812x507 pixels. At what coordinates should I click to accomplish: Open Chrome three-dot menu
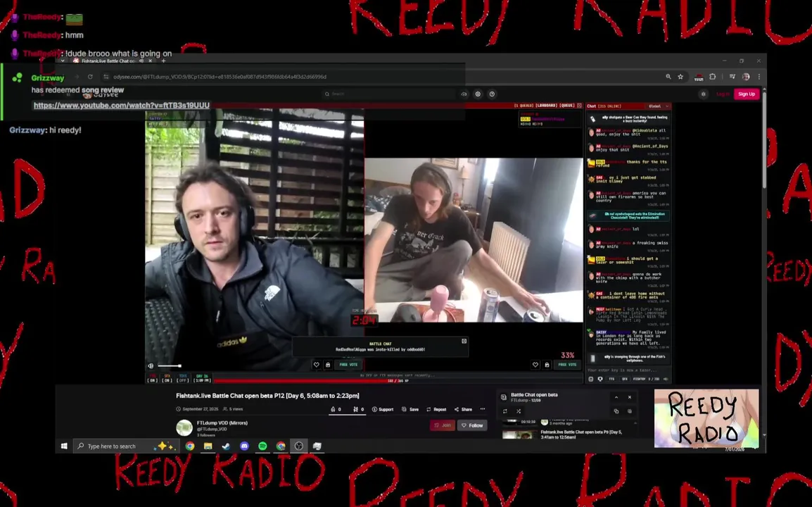(759, 77)
